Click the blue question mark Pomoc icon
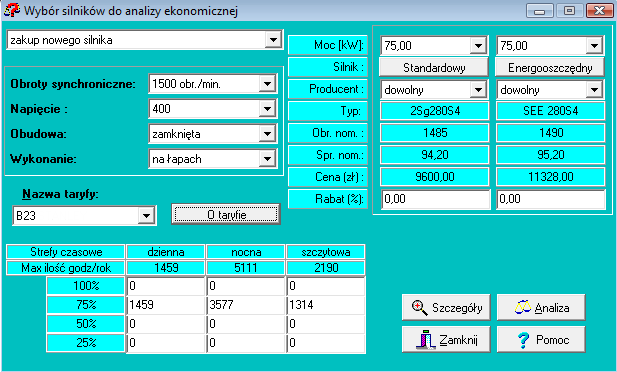617x372 pixels. pyautogui.click(x=523, y=340)
